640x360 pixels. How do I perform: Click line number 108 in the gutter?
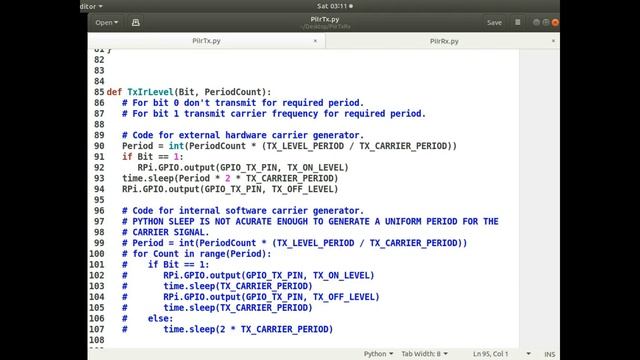click(97, 340)
